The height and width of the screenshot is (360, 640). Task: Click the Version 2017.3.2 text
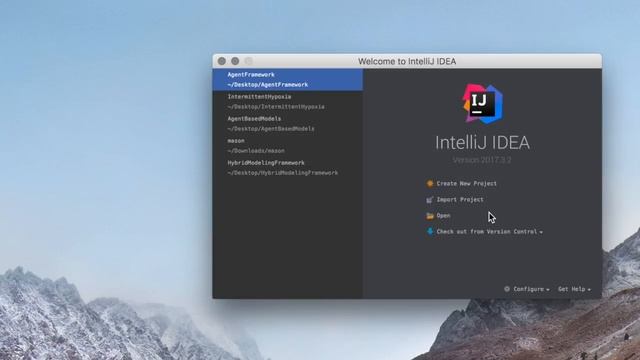point(482,160)
